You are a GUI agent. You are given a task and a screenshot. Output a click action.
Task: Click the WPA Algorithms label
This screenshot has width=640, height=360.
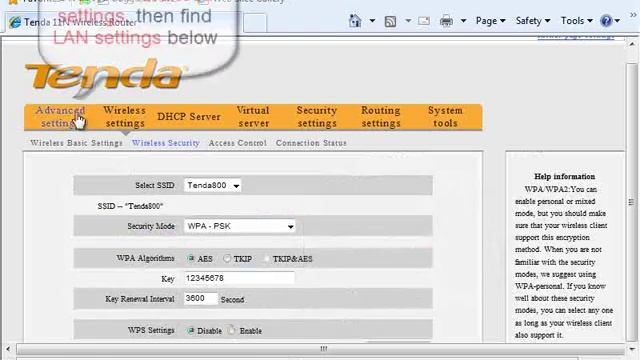click(145, 258)
